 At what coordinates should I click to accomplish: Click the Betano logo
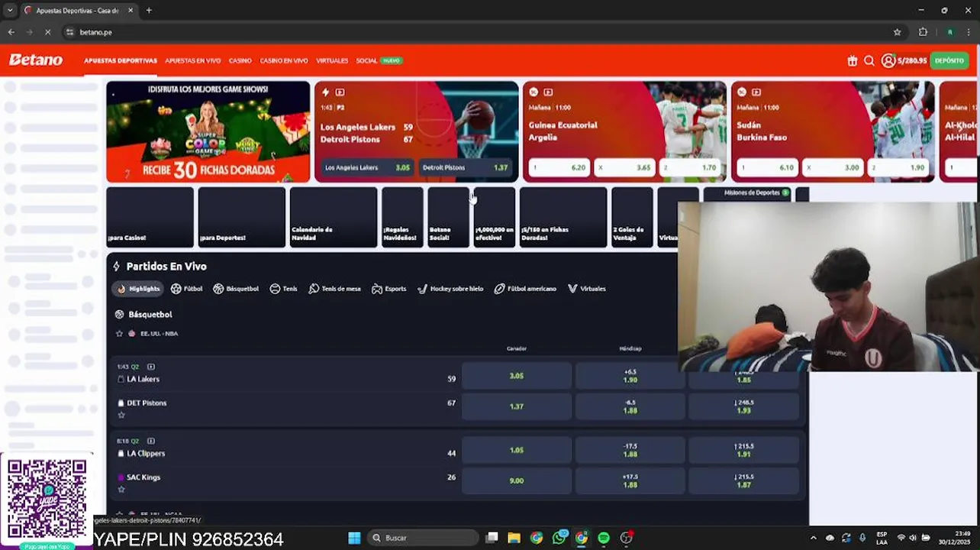pos(36,60)
